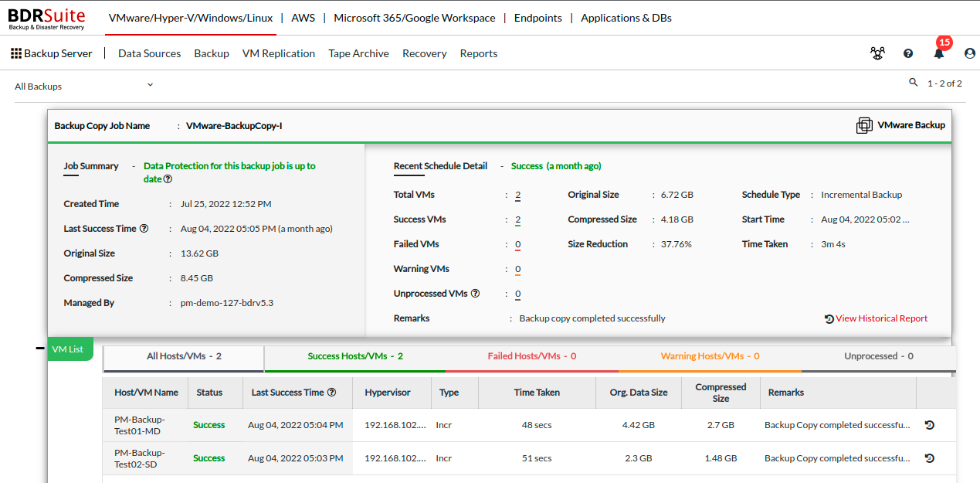Open the Backup menu

[x=212, y=53]
